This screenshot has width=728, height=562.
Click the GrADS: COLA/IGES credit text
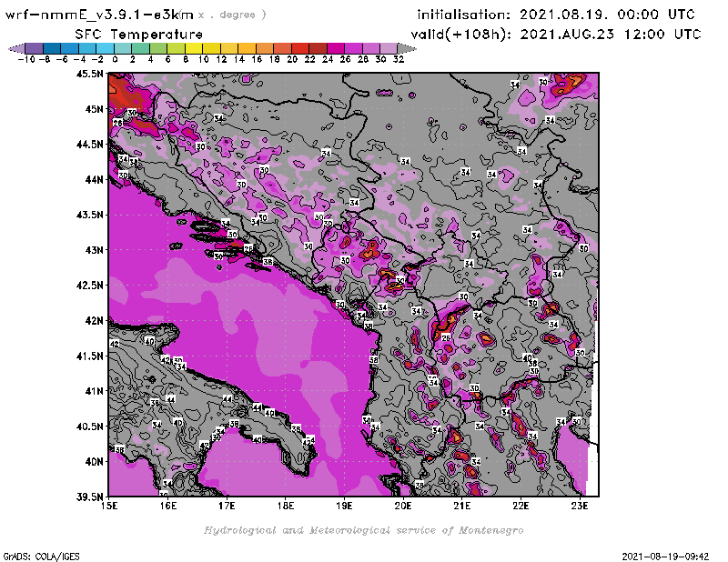point(41,557)
